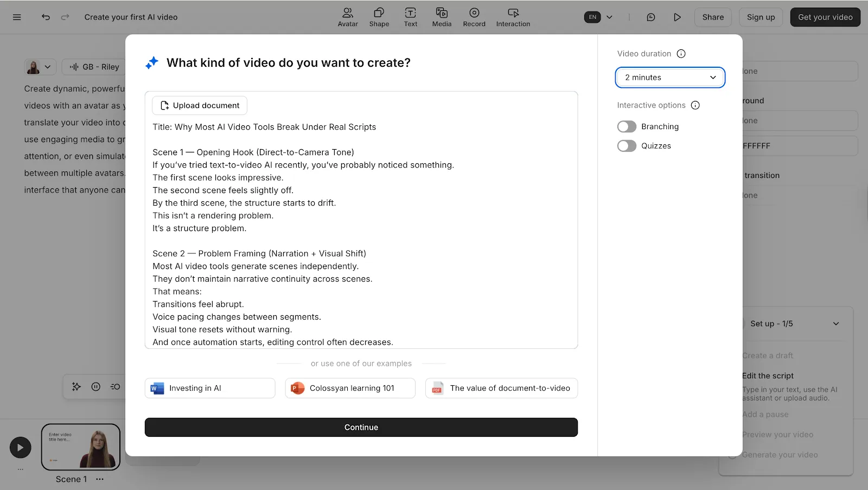Image resolution: width=868 pixels, height=490 pixels.
Task: Preview video with top play icon
Action: tap(677, 17)
